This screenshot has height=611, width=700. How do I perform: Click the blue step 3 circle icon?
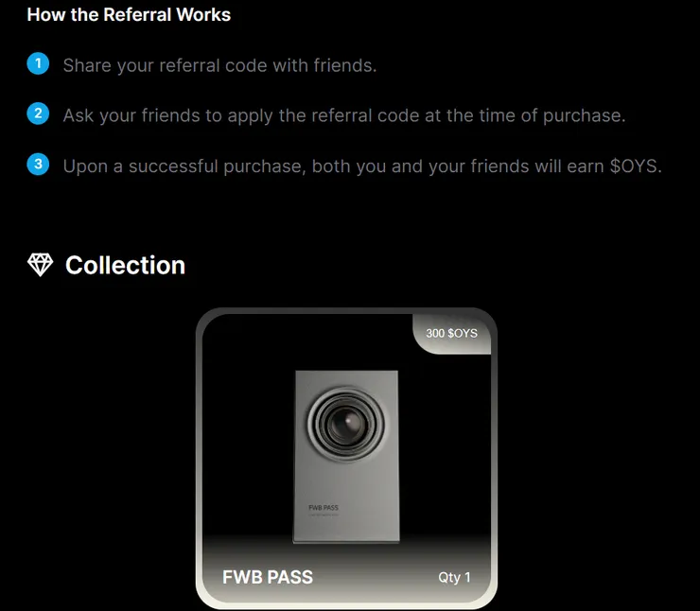click(38, 165)
